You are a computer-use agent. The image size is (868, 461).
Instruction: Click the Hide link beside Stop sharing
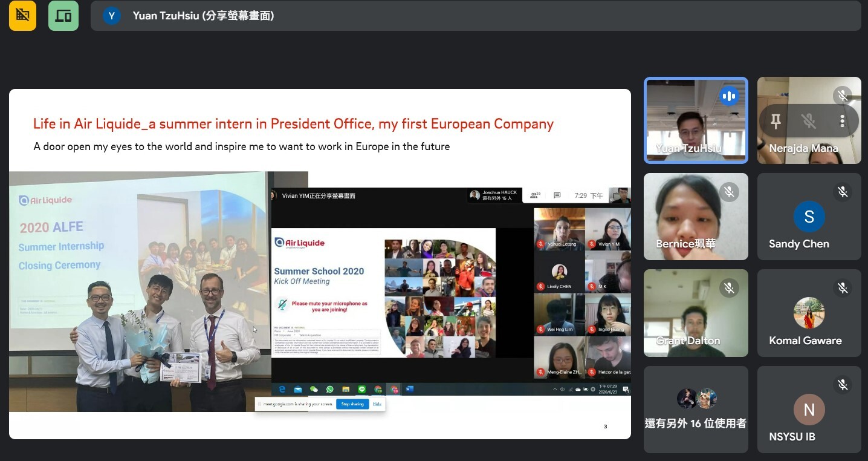coord(377,404)
